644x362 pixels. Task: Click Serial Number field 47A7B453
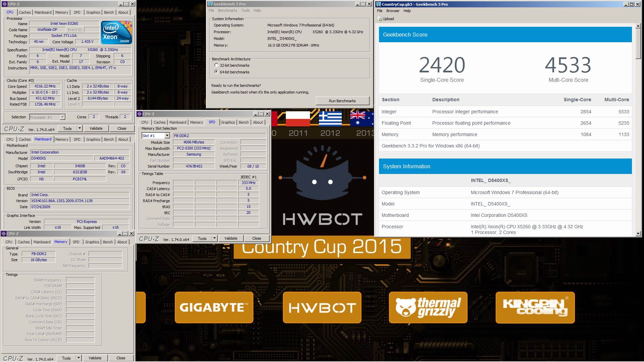pyautogui.click(x=194, y=166)
